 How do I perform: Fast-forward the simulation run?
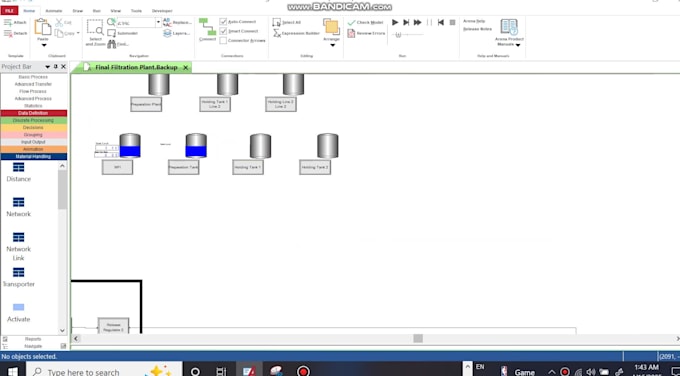(x=418, y=22)
